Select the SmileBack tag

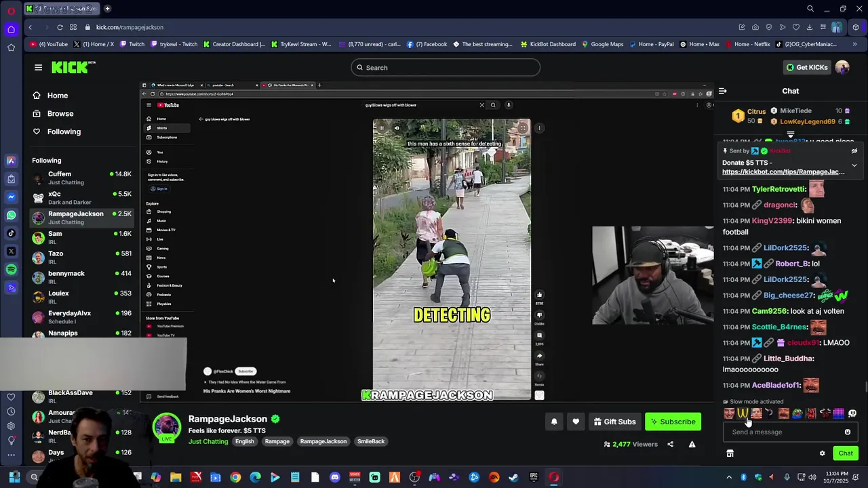[371, 442]
